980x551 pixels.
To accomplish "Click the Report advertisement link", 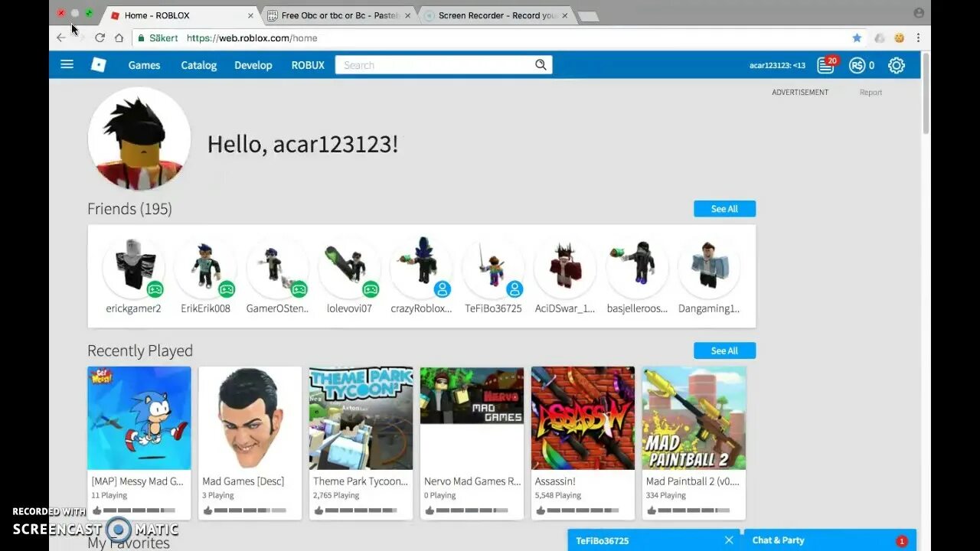I will 871,93.
